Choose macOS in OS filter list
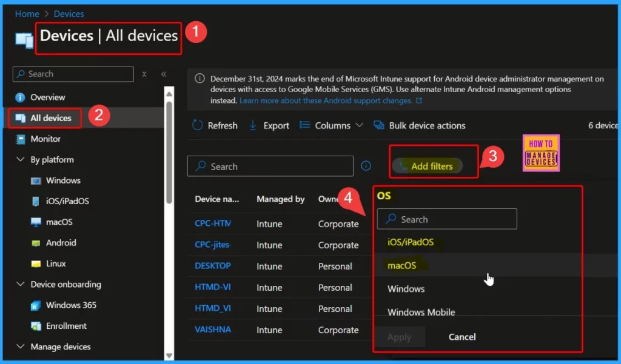This screenshot has height=364, width=621. click(401, 265)
